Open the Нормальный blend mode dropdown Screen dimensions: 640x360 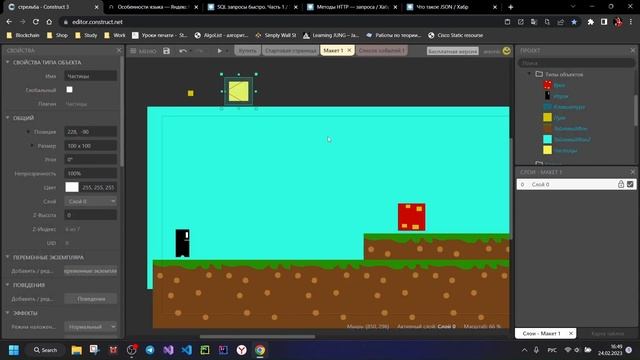(91, 327)
